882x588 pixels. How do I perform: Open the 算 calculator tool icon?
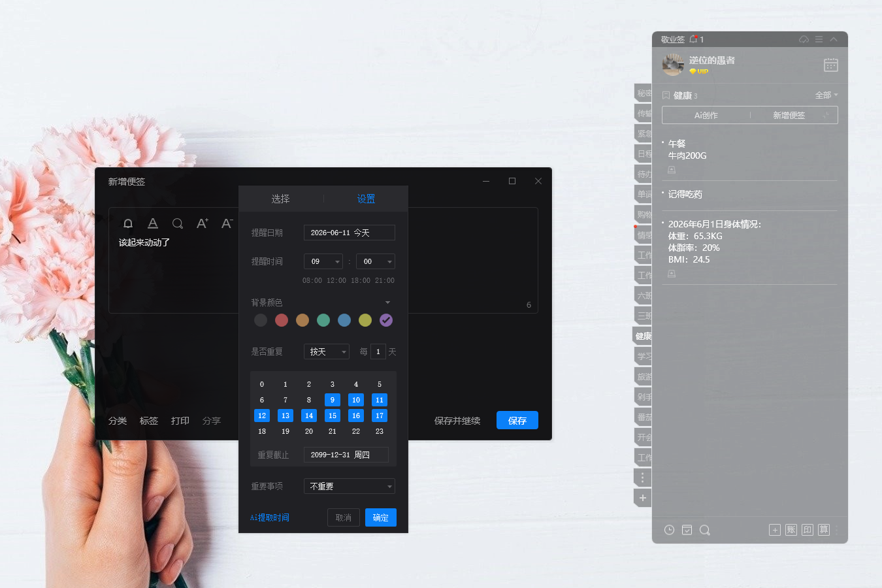tap(824, 530)
